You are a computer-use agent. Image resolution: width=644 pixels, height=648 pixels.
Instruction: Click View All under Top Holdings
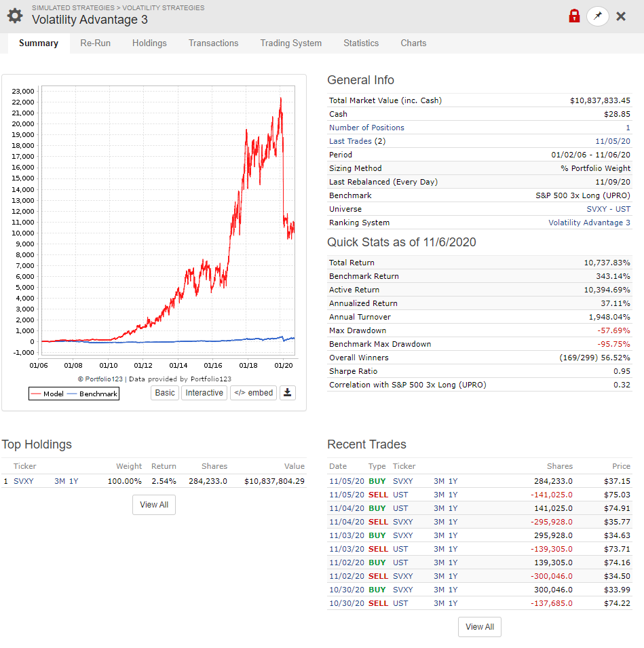[x=154, y=505]
